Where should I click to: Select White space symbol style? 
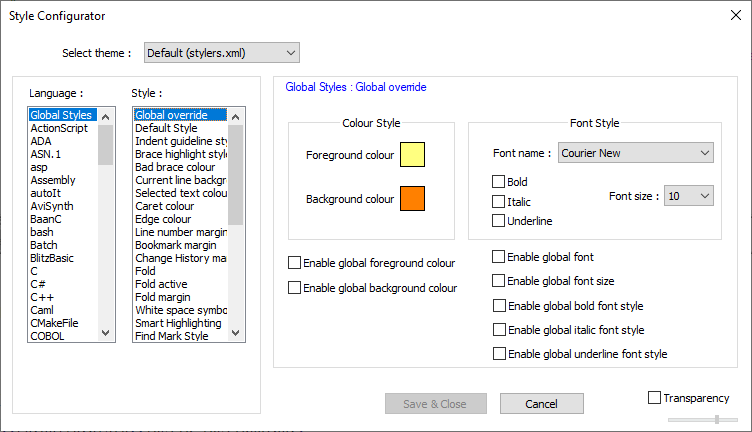point(180,310)
